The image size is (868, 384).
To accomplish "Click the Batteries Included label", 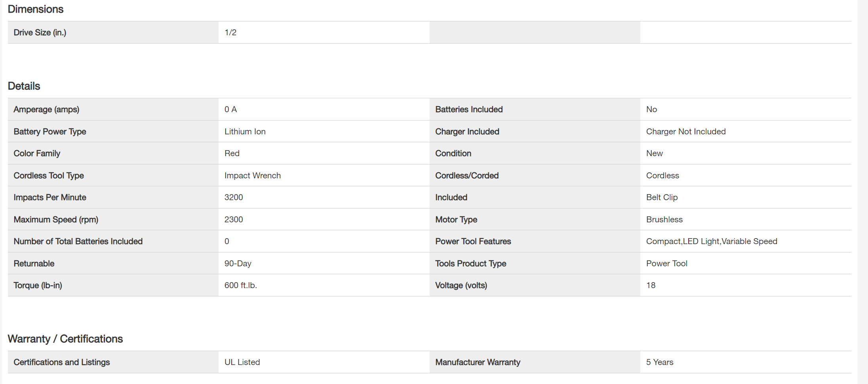I will 469,109.
